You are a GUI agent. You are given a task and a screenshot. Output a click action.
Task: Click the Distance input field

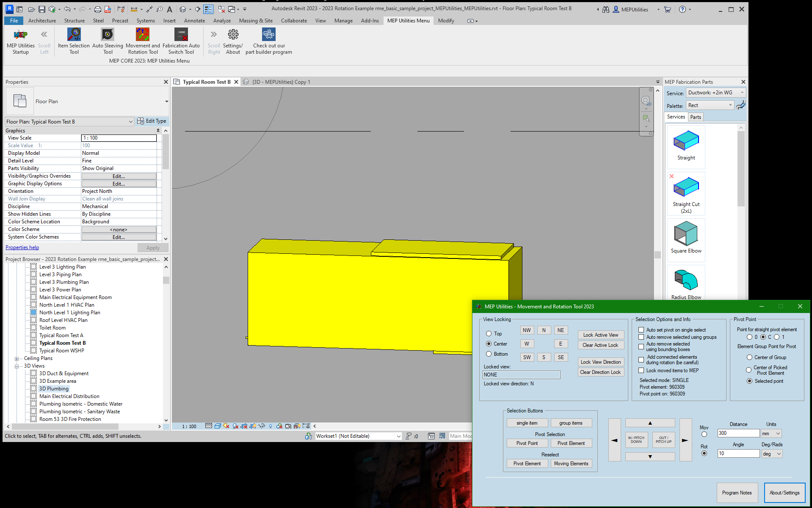pos(738,433)
